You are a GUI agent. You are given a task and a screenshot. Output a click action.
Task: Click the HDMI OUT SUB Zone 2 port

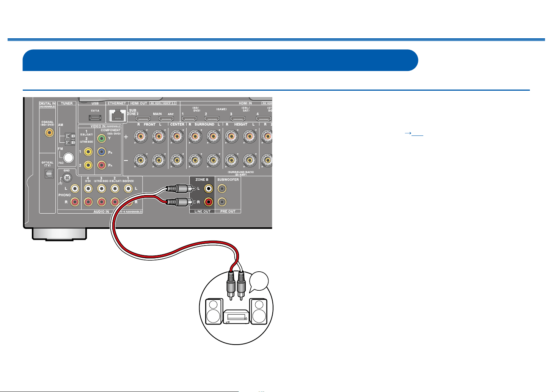point(143,119)
